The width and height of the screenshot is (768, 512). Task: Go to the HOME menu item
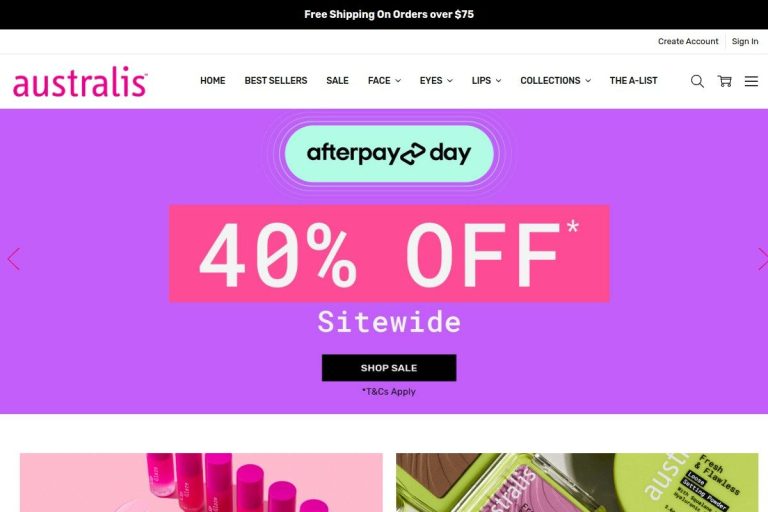point(213,80)
